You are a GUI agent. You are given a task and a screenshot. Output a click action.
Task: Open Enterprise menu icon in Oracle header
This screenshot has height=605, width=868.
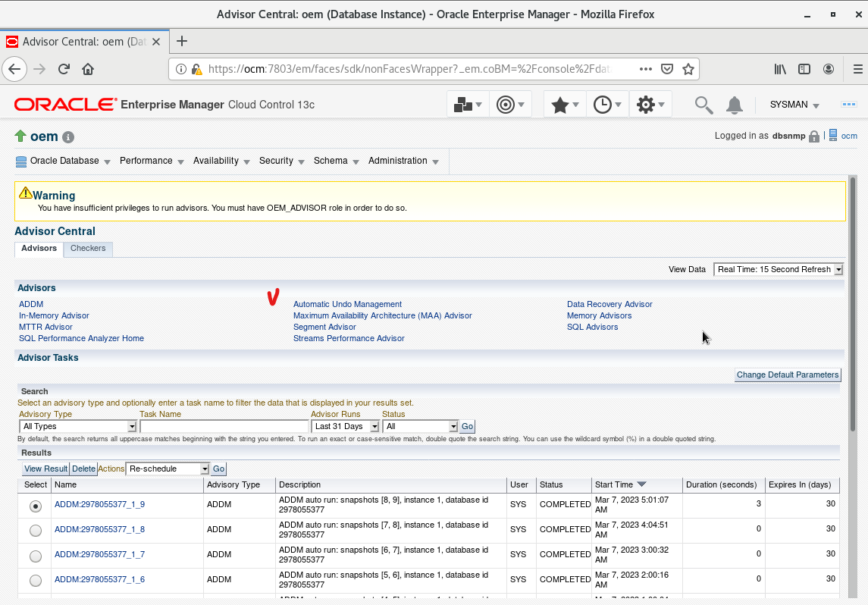click(468, 105)
